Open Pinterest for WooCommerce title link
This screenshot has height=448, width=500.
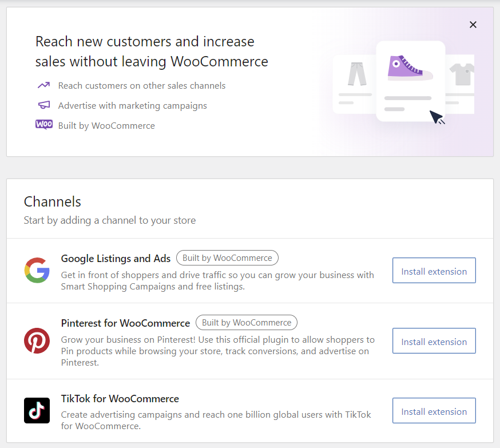click(125, 323)
